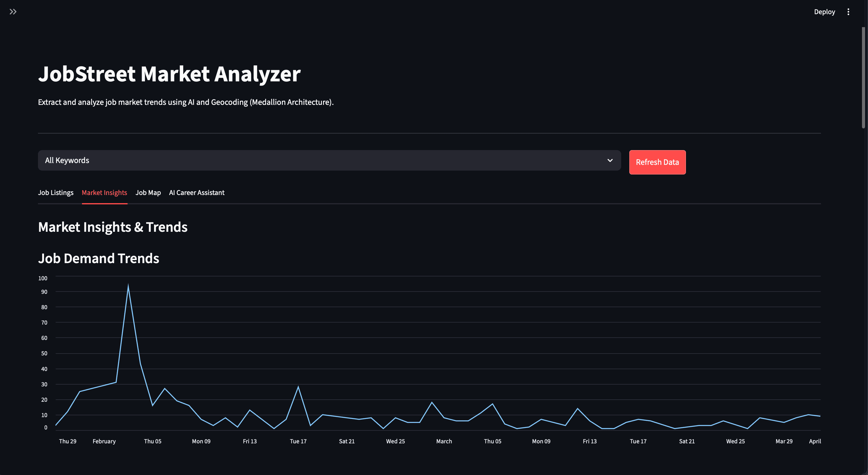Click the '100' y-axis label

coord(43,278)
